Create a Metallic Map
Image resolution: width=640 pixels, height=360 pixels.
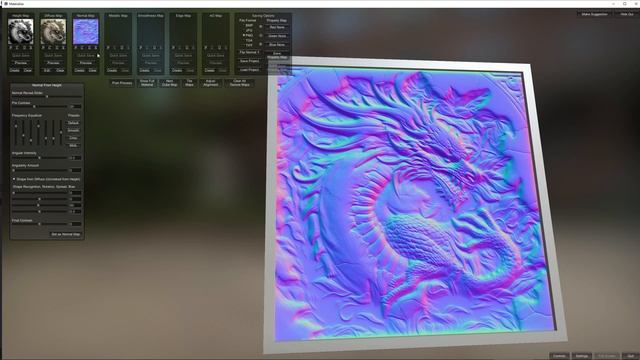click(x=112, y=70)
